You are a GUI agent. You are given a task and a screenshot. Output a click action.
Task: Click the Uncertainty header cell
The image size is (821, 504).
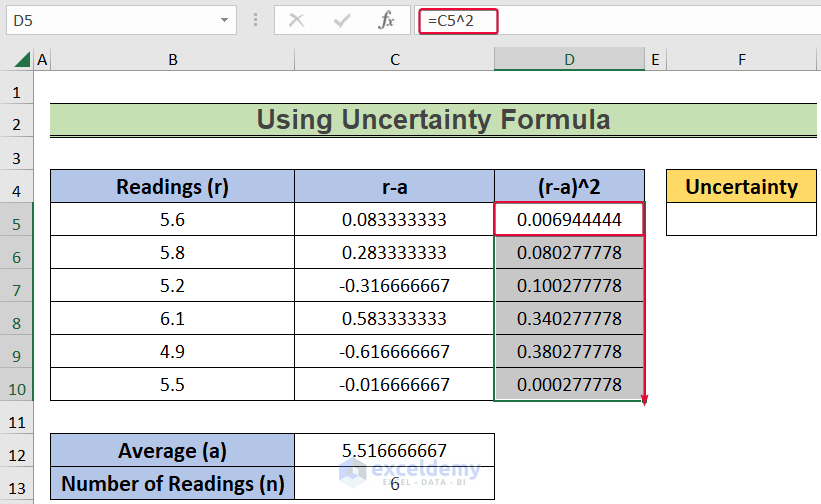point(741,186)
